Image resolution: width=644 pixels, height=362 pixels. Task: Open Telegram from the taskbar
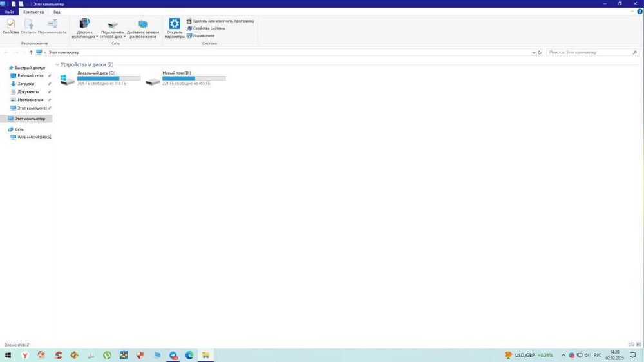click(x=173, y=355)
